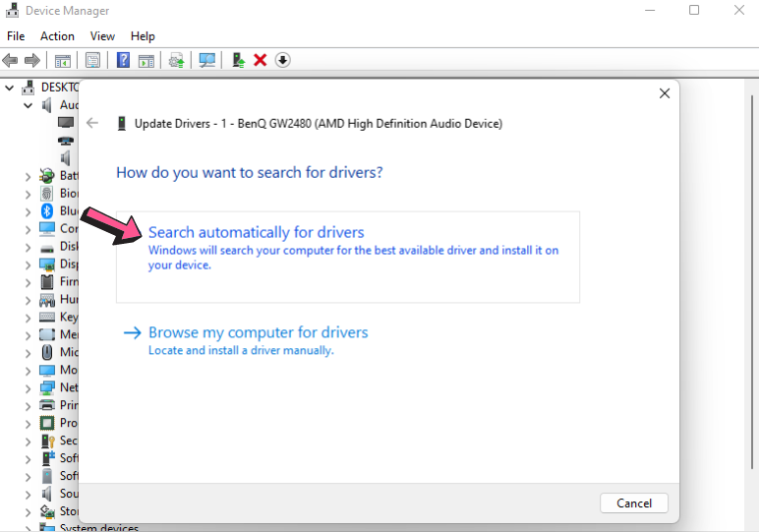The height and width of the screenshot is (532, 760).
Task: Click the Update device driver toolbar icon
Action: pos(176,61)
